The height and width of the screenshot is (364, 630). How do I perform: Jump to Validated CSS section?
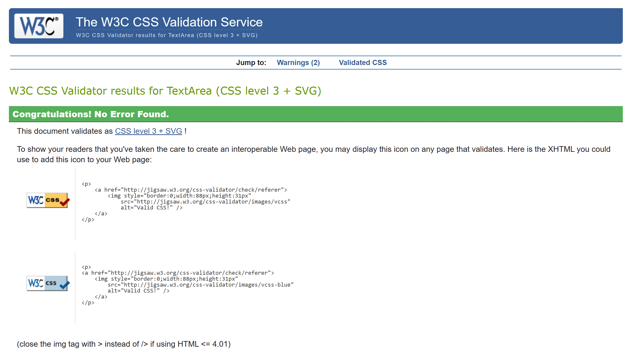coord(362,62)
